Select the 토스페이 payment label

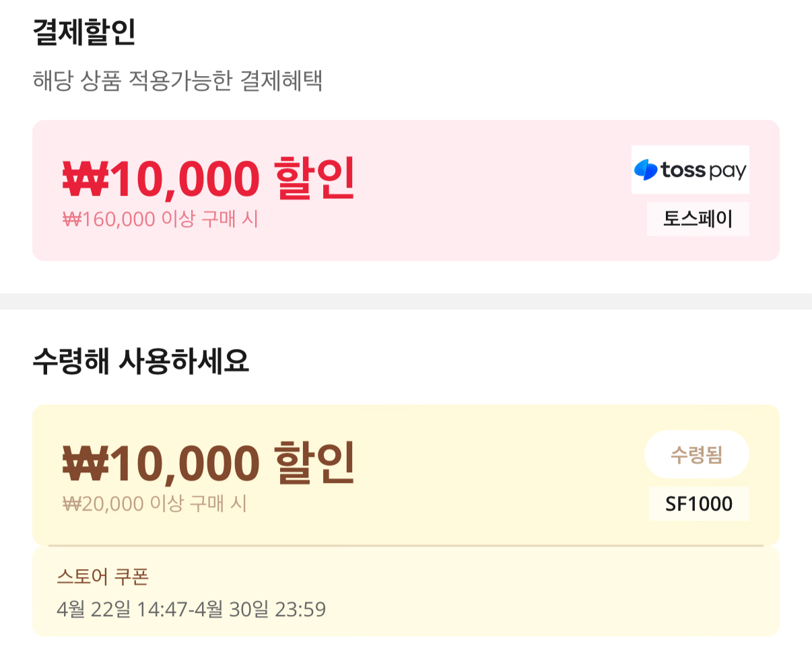tap(698, 219)
